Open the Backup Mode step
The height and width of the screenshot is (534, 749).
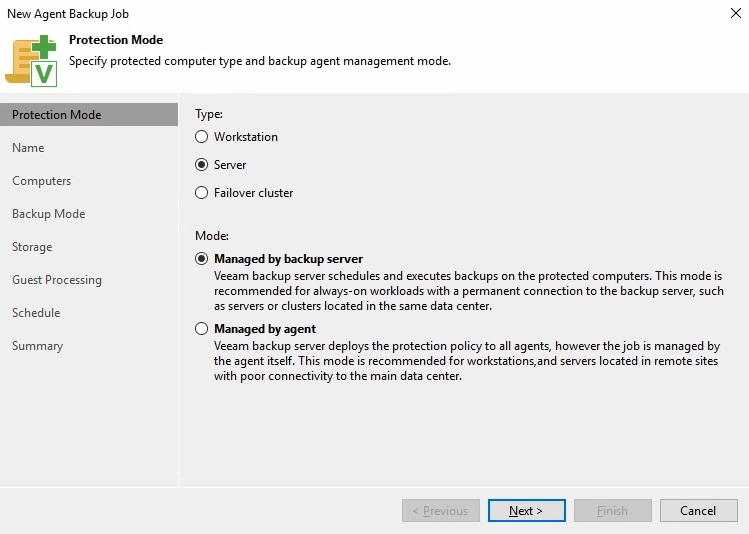(48, 214)
